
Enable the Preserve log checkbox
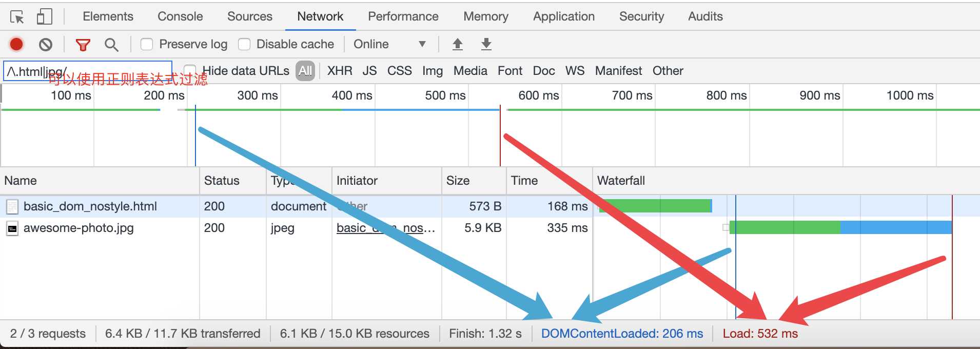pos(147,45)
